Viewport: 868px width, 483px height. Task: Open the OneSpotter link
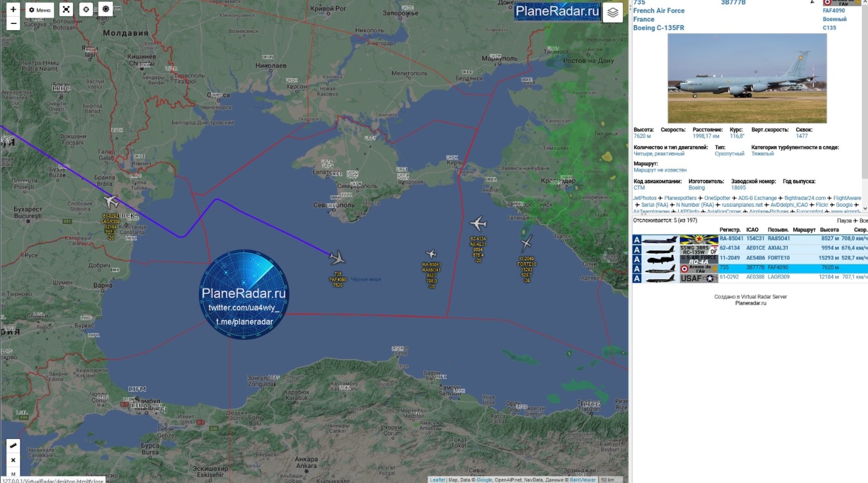[x=717, y=198]
